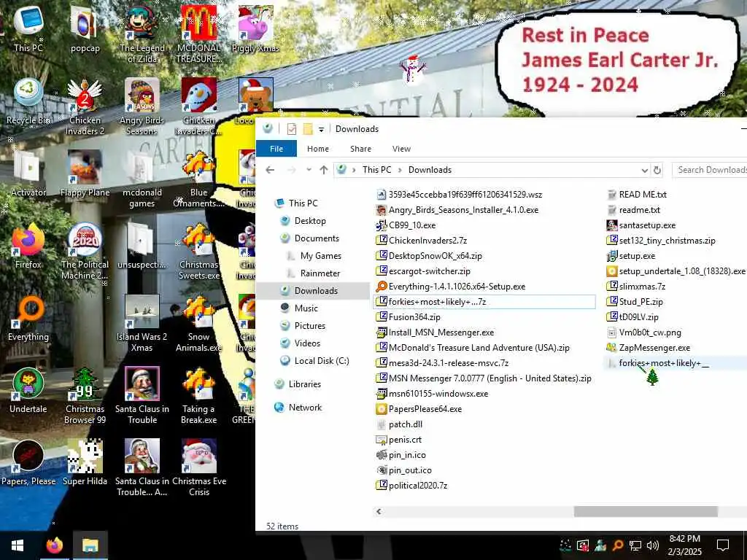Open Christmas Eve Crisis desktop icon

tap(199, 469)
